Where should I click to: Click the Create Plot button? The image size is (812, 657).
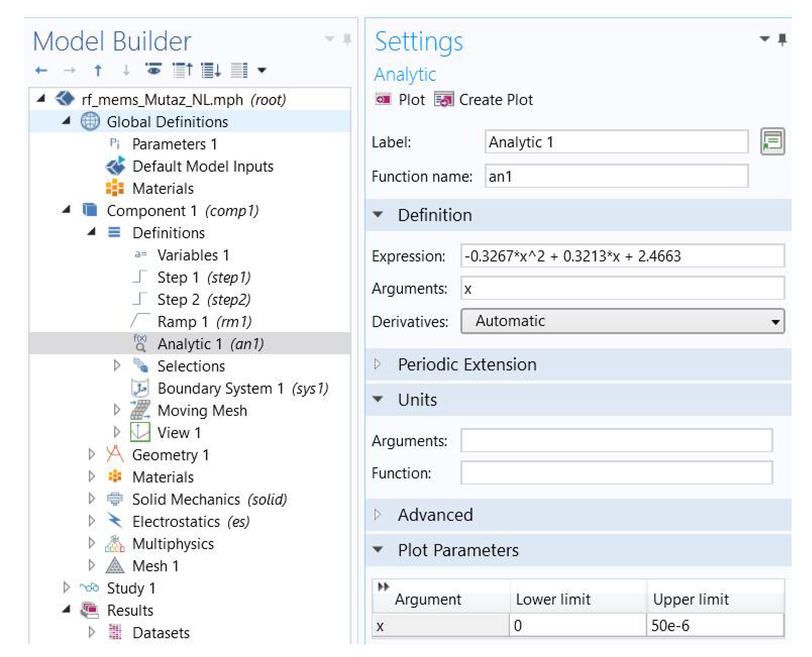point(484,100)
